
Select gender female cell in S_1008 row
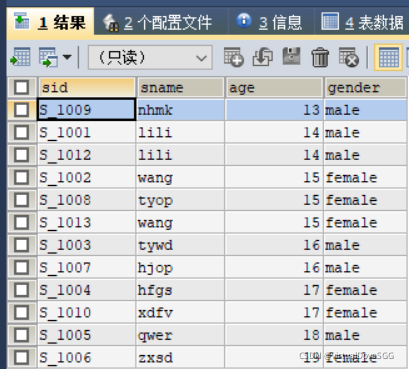[365, 200]
